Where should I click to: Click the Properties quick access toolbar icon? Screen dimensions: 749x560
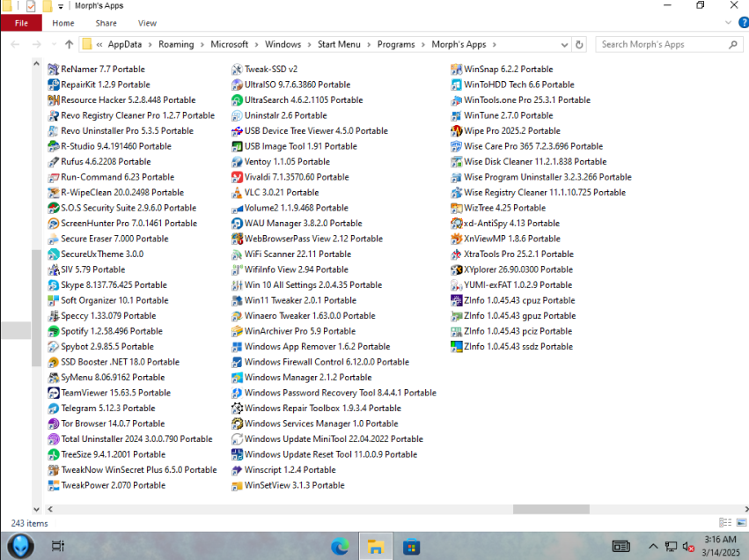tap(31, 6)
